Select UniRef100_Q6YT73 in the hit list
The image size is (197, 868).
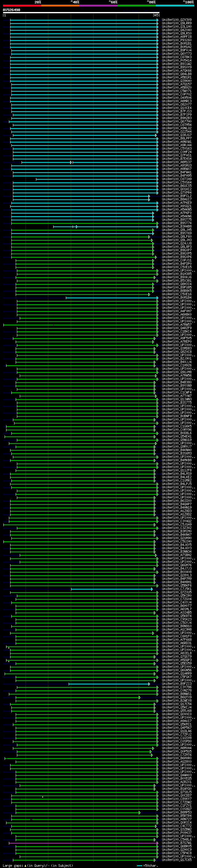[x=177, y=54]
